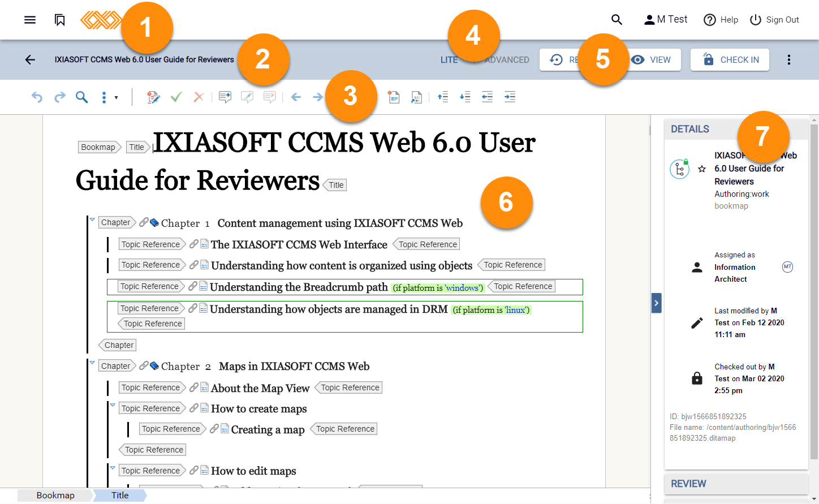Click the IXIASOFT logo

click(101, 20)
